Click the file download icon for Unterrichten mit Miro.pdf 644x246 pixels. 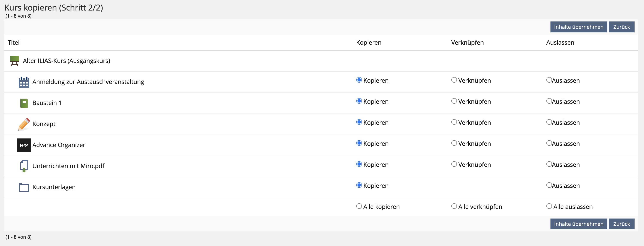click(24, 166)
